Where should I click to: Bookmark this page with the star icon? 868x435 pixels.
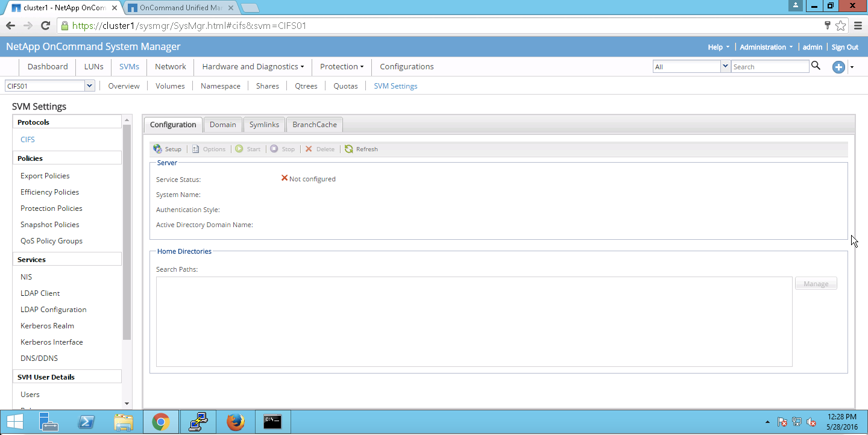click(840, 25)
